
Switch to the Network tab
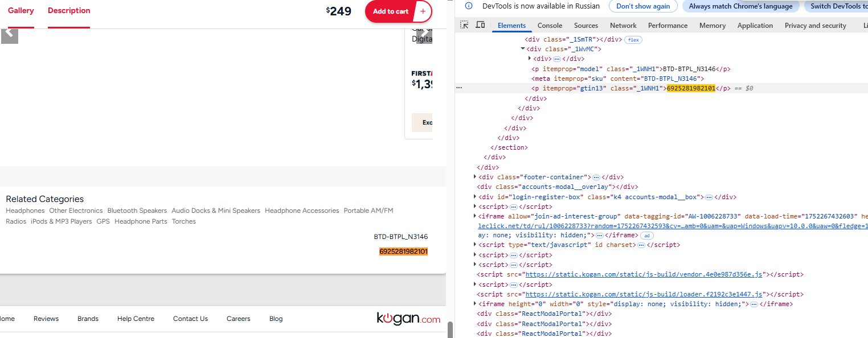[x=623, y=26]
